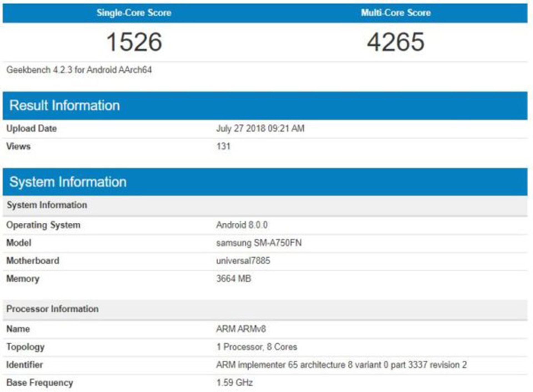Click the 4265 multi-core score value

point(396,42)
